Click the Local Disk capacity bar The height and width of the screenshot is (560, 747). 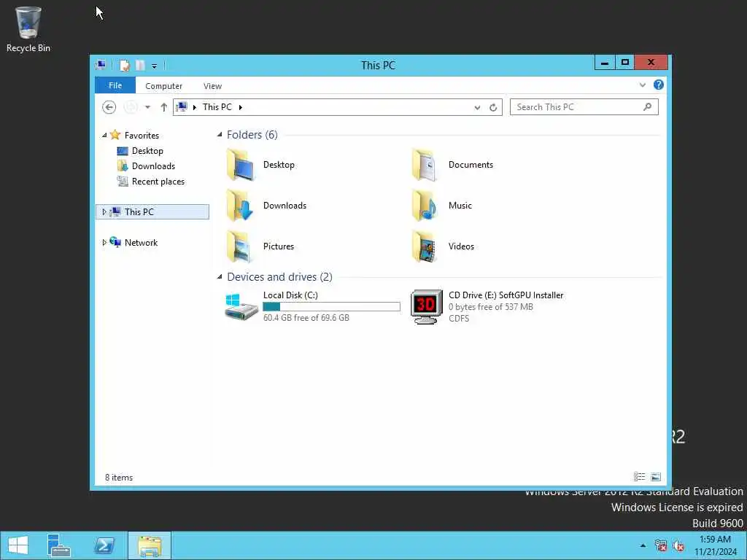(332, 307)
